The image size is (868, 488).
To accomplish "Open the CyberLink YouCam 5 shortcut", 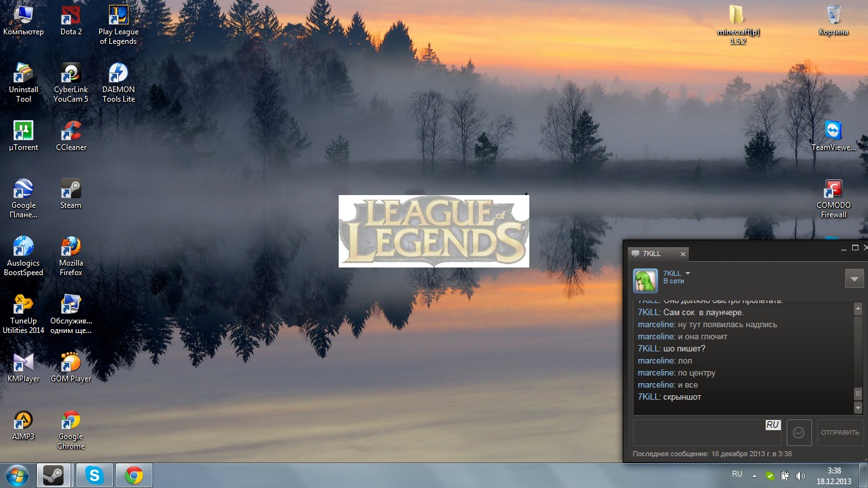I will [71, 83].
